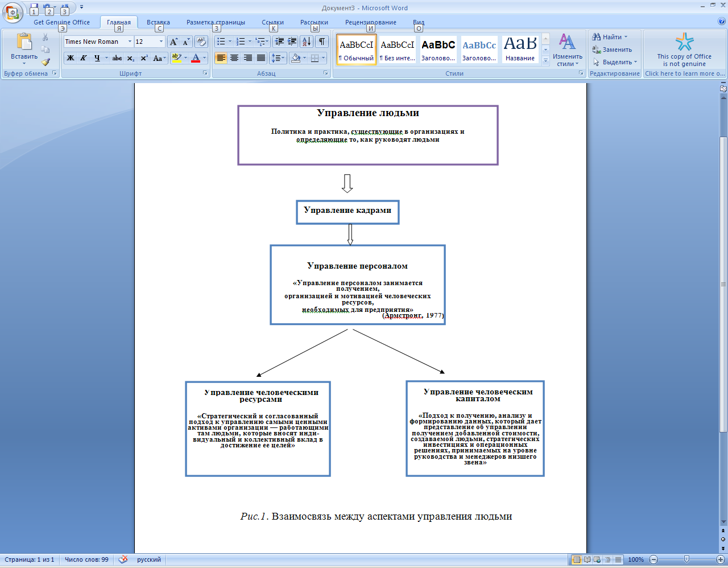Center the paragraph text

[234, 58]
